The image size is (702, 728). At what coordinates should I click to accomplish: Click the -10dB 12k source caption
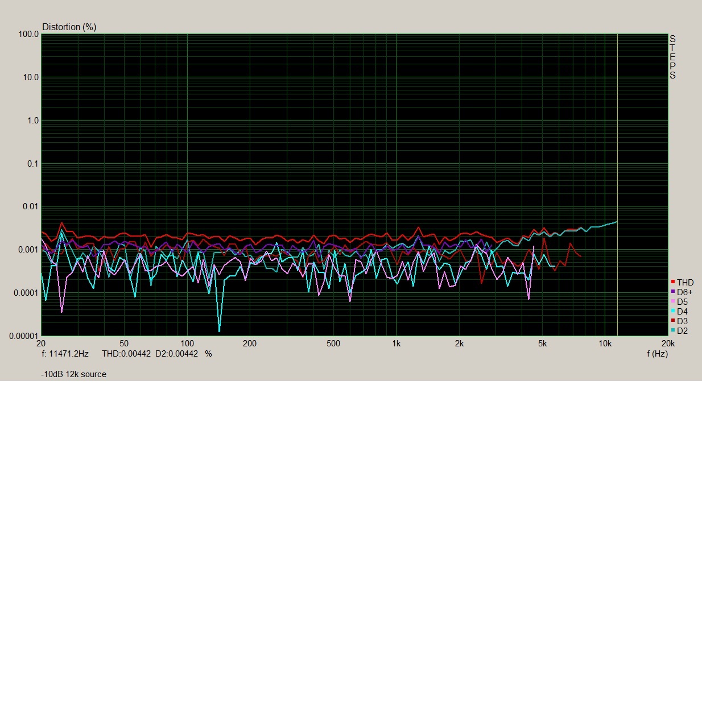(x=73, y=374)
